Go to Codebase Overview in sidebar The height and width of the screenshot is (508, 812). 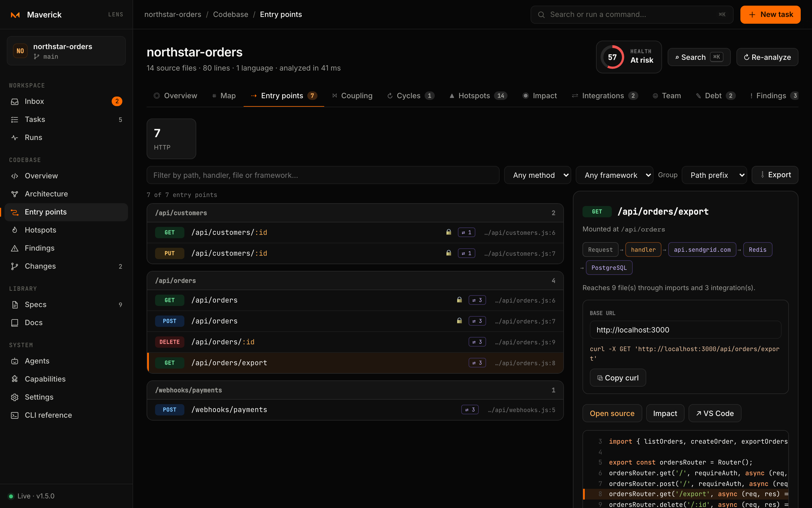(x=66, y=176)
